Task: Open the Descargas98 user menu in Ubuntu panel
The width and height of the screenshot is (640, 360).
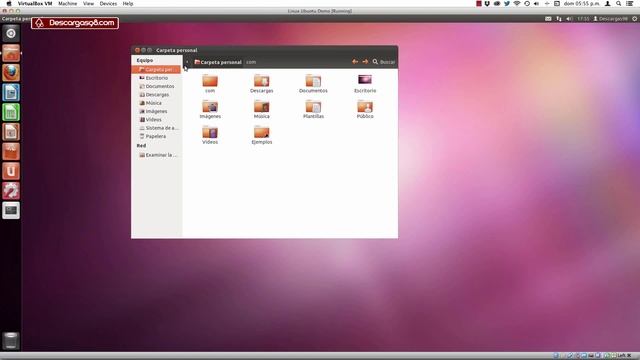Action: [610, 19]
